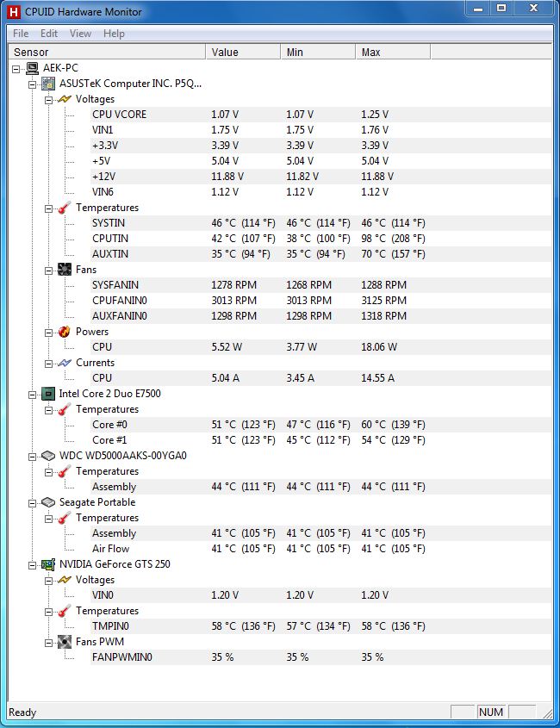Image resolution: width=560 pixels, height=728 pixels.
Task: Click the Seagate Portable drive icon
Action: pos(48,502)
